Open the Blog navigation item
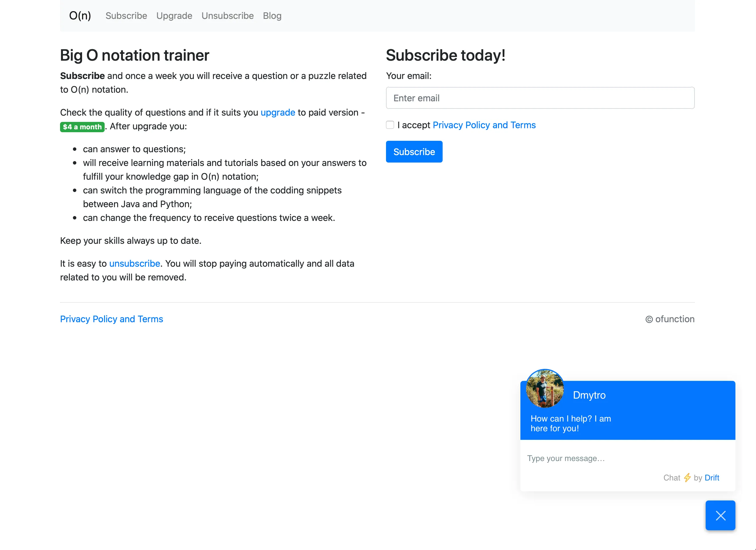 (272, 16)
